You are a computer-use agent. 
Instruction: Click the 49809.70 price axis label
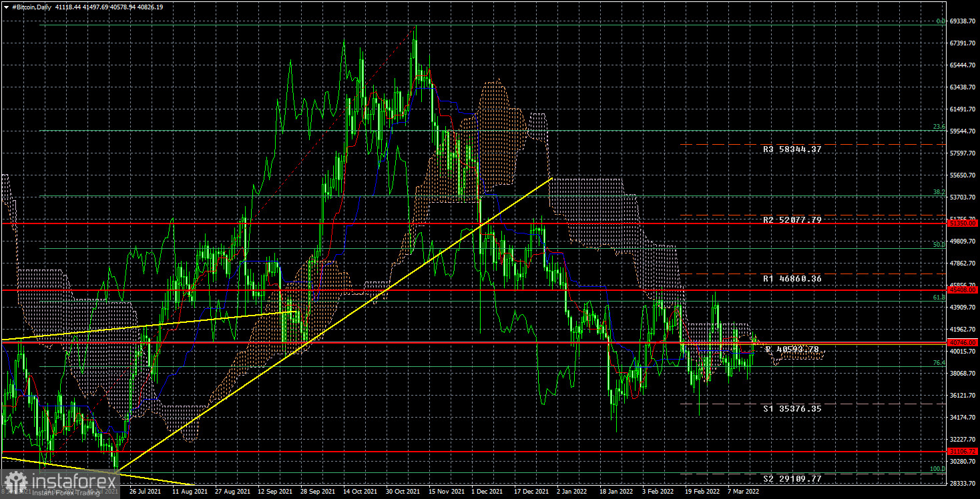point(963,241)
